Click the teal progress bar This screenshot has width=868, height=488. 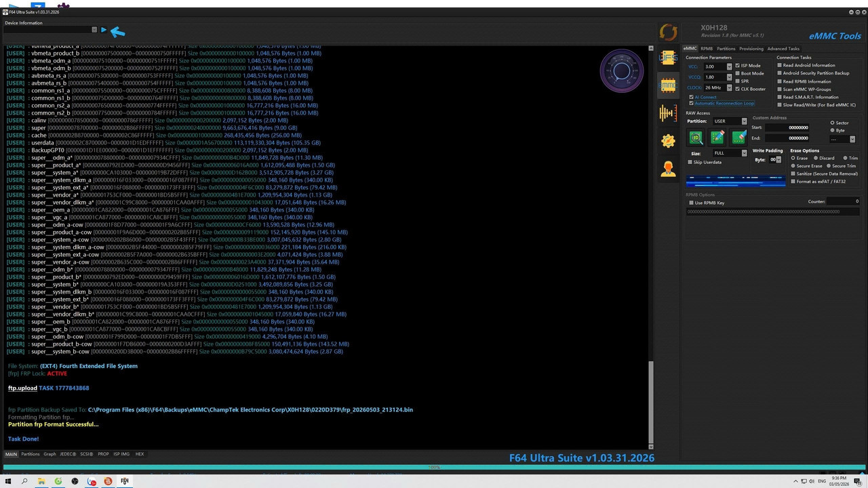434,467
